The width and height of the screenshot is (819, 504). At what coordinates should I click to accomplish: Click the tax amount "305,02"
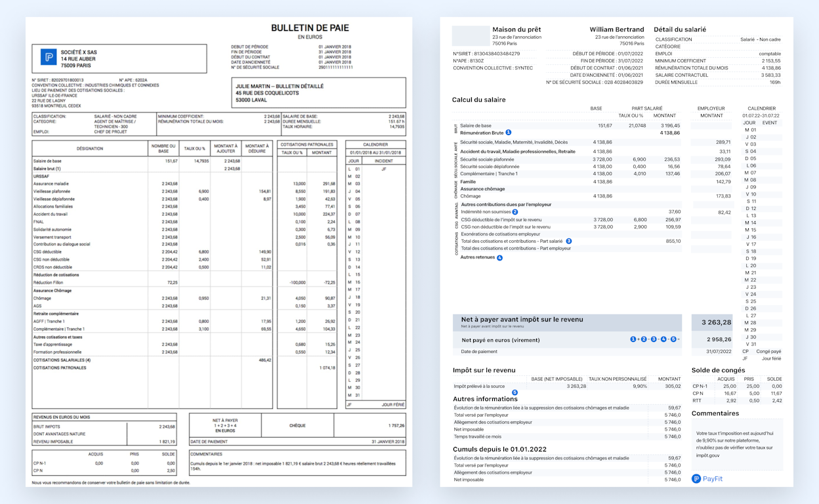pos(673,387)
